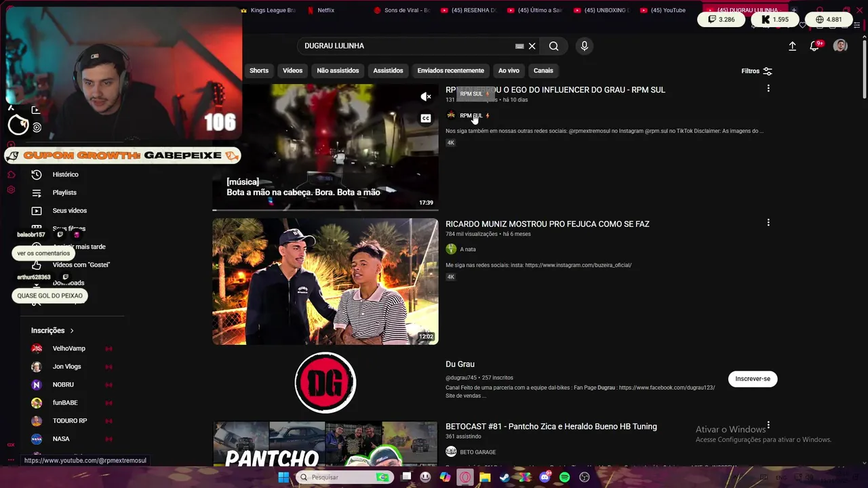This screenshot has width=868, height=488.
Task: Seek the video preview progress bar
Action: coord(325,209)
